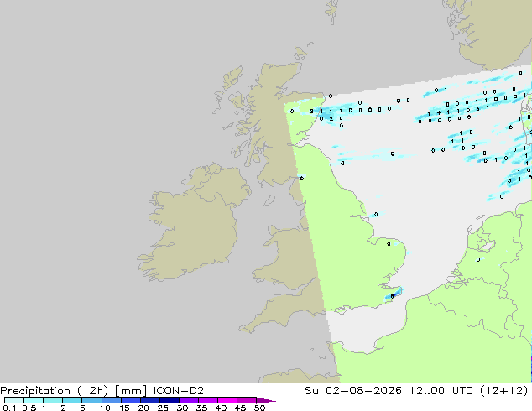The height and width of the screenshot is (411, 532).
Task: Click the '(12+12)' forecast step label
Action: 504,391
